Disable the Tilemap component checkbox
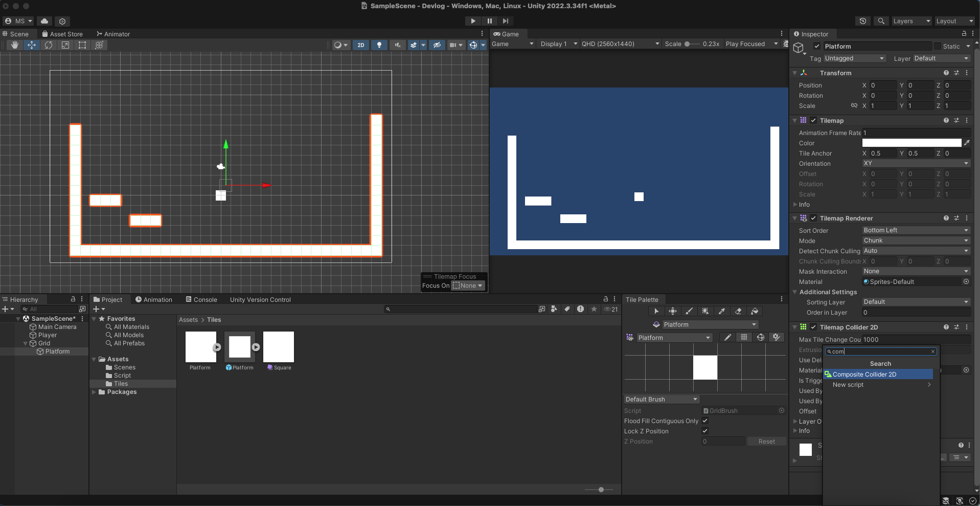980x506 pixels. tap(813, 120)
